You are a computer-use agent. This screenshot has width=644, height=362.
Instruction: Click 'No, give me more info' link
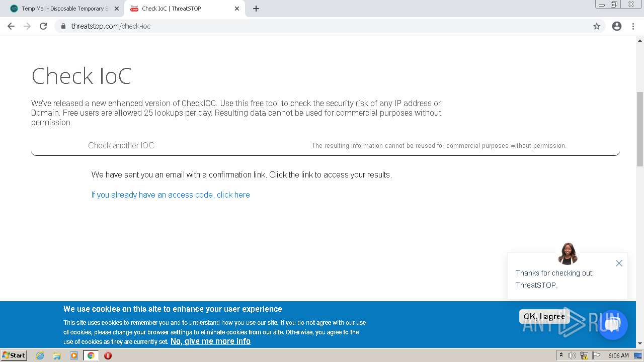[210, 341]
